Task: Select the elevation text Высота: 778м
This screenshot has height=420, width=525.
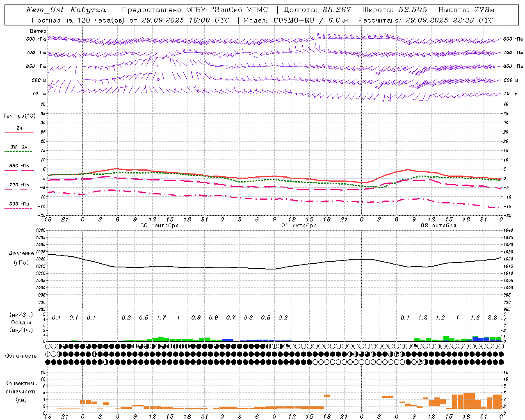Action: pos(466,10)
